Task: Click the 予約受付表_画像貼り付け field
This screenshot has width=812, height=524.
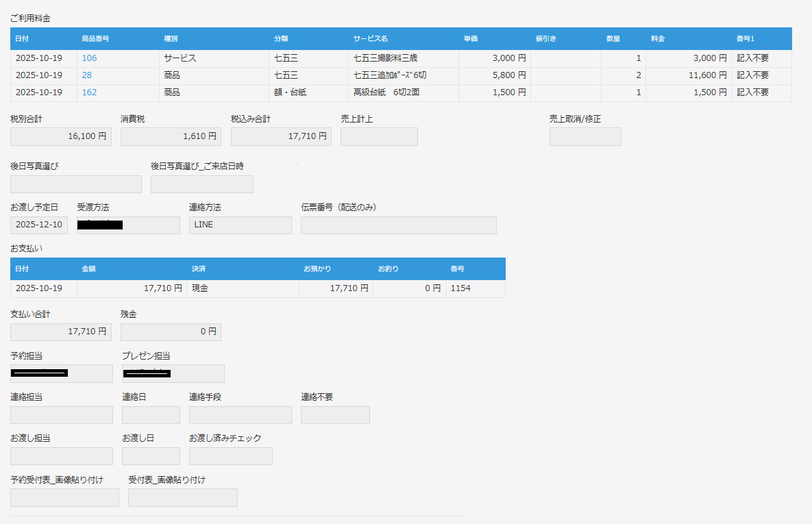Action: tap(64, 498)
